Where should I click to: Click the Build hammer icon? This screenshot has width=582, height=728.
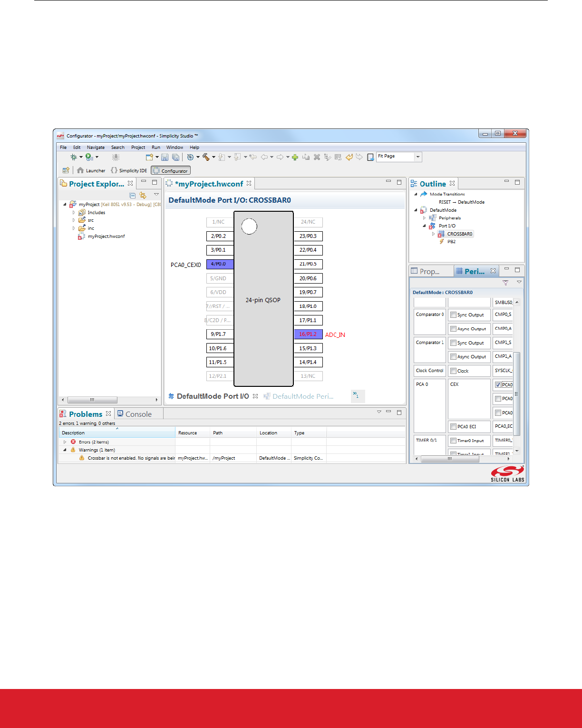206,157
